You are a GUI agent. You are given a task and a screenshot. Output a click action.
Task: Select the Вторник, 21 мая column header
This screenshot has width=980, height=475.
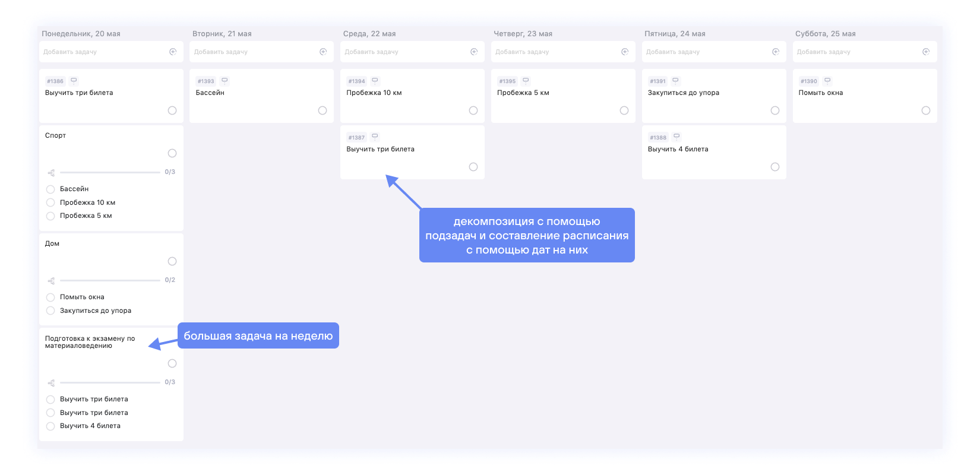point(222,34)
